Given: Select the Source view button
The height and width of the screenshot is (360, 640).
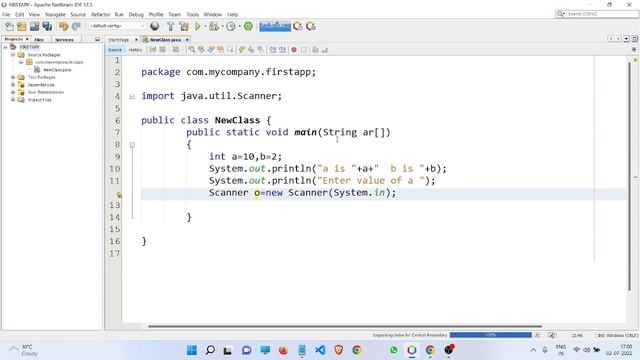Looking at the screenshot, I should click(x=115, y=50).
